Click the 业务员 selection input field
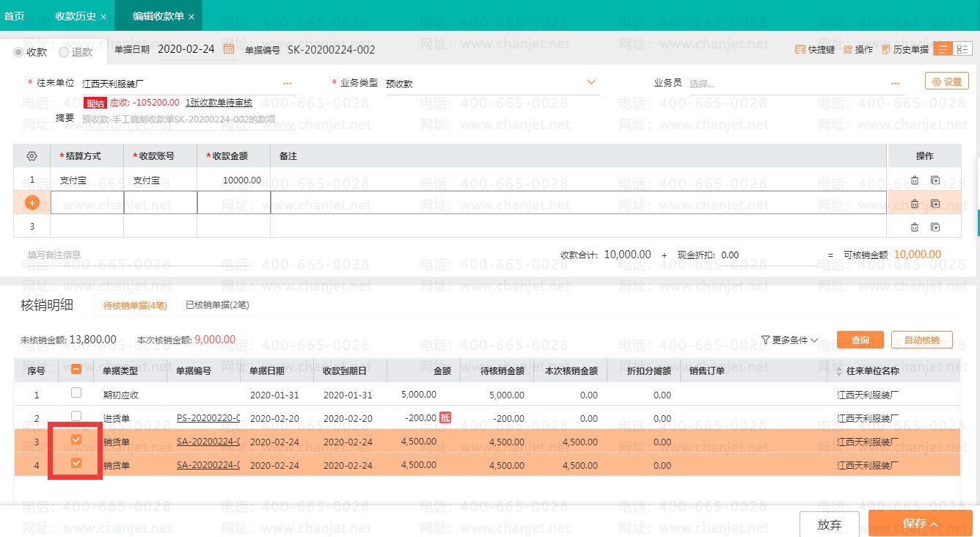This screenshot has height=537, width=980. tap(785, 84)
